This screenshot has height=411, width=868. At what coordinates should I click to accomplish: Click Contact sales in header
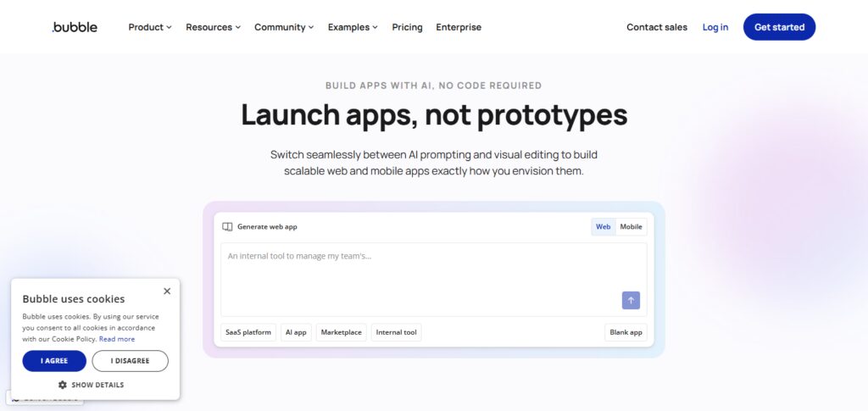coord(657,27)
